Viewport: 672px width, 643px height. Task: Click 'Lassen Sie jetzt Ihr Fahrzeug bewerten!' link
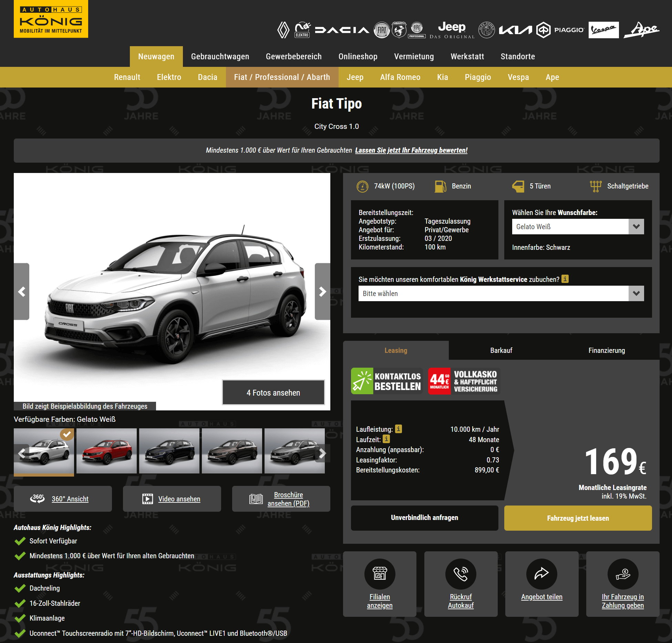click(x=411, y=150)
